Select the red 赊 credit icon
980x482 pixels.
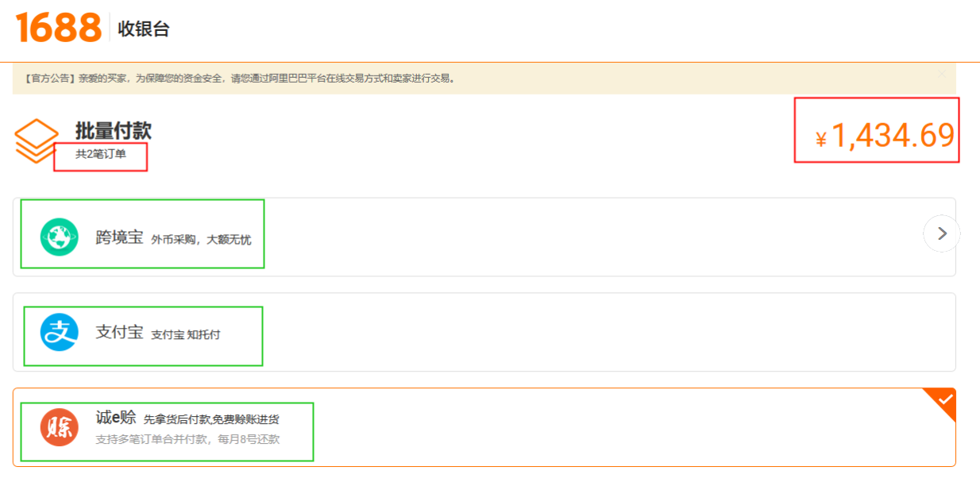(x=60, y=427)
